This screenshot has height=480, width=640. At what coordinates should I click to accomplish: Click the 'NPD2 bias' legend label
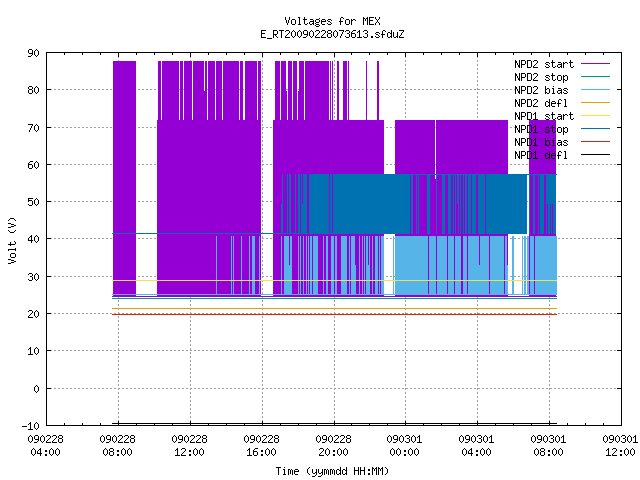pyautogui.click(x=541, y=90)
